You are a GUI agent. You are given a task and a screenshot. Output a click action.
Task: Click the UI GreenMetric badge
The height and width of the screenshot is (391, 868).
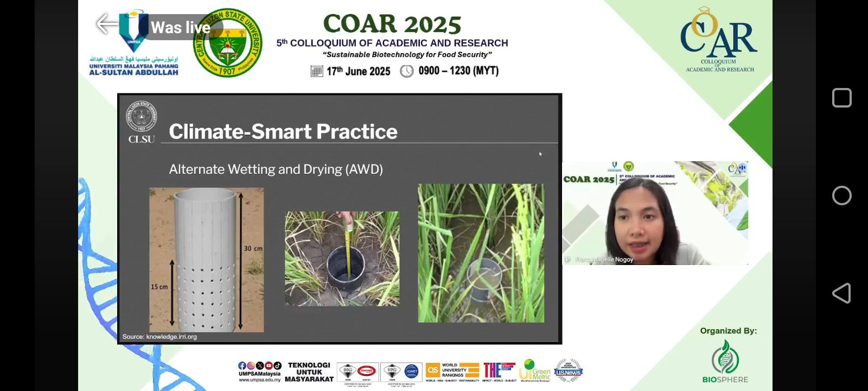[x=534, y=370]
